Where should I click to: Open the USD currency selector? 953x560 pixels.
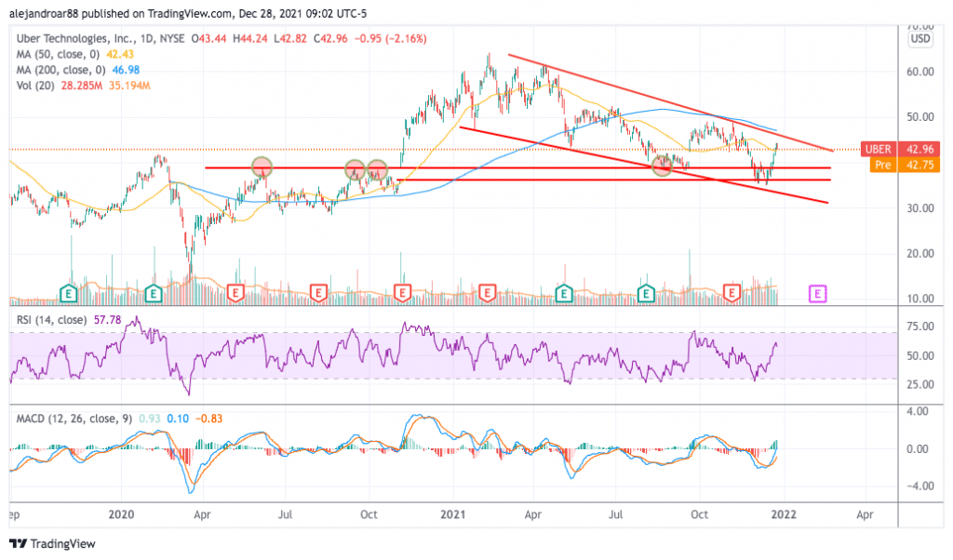click(920, 39)
